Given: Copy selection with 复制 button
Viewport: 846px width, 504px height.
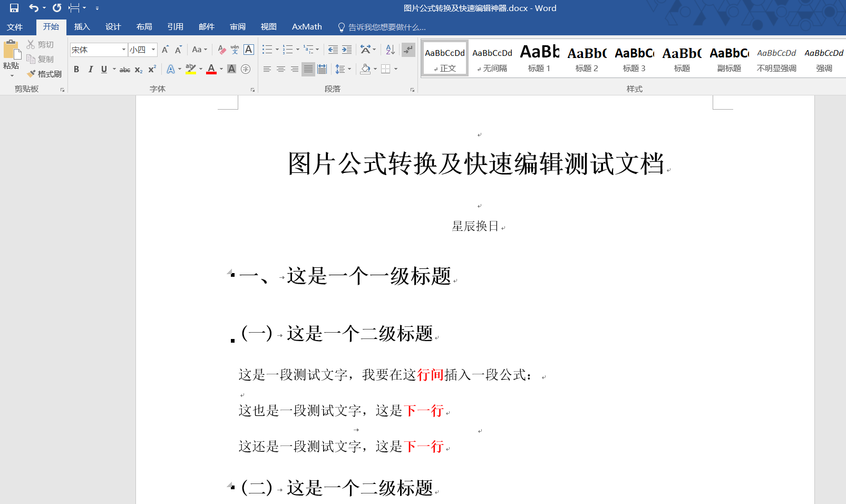Looking at the screenshot, I should [x=41, y=59].
